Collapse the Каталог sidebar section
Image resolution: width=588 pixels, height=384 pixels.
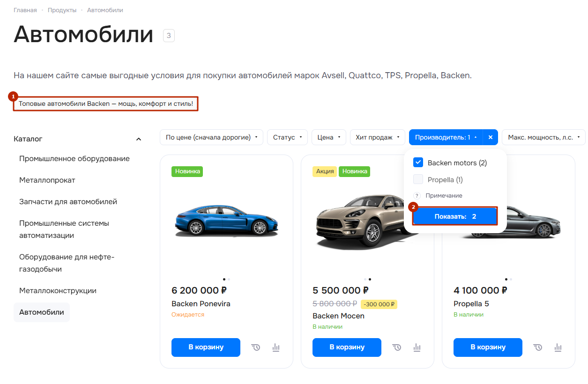click(x=138, y=139)
